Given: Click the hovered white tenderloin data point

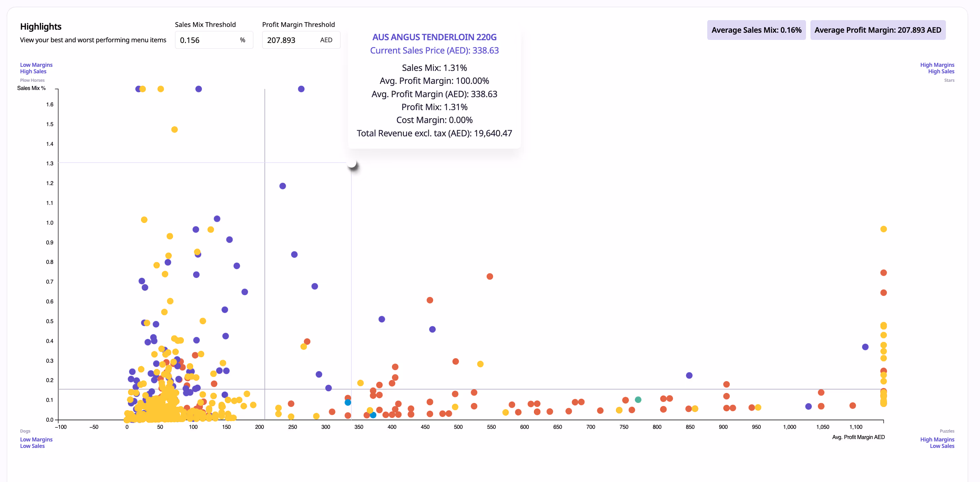Looking at the screenshot, I should pyautogui.click(x=352, y=163).
